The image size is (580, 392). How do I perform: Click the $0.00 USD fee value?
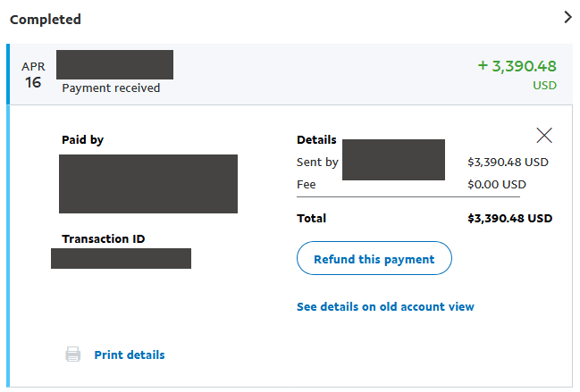[497, 184]
